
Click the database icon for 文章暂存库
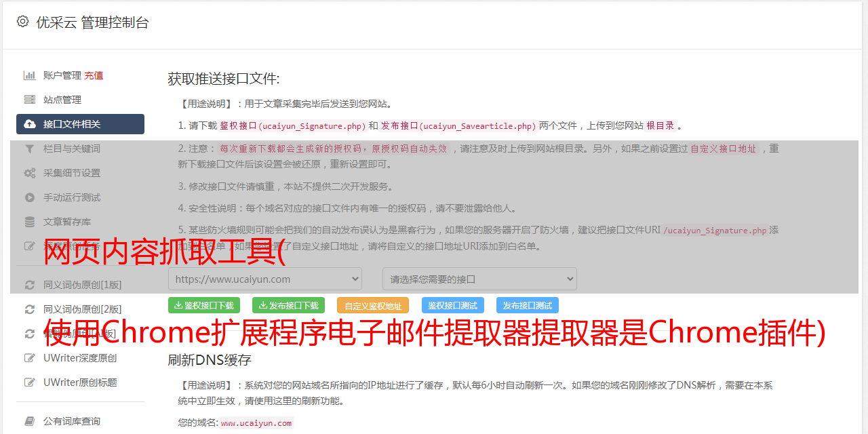[x=30, y=222]
